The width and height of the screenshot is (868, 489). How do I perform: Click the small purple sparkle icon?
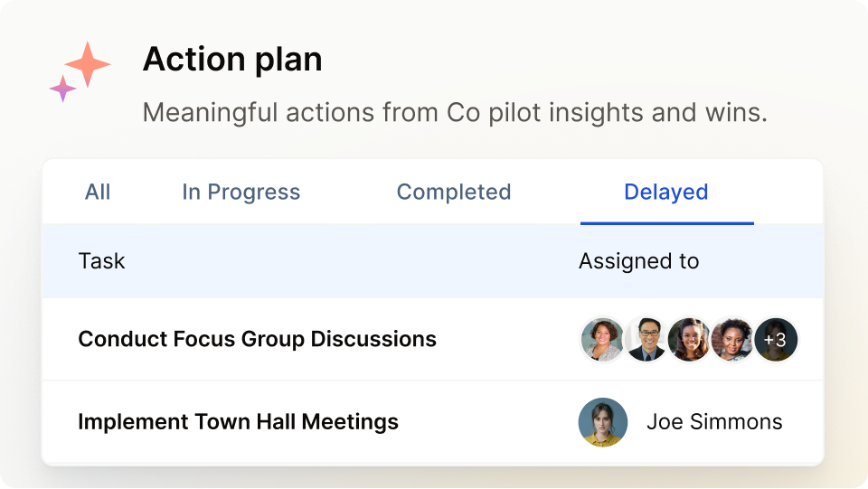pyautogui.click(x=62, y=89)
